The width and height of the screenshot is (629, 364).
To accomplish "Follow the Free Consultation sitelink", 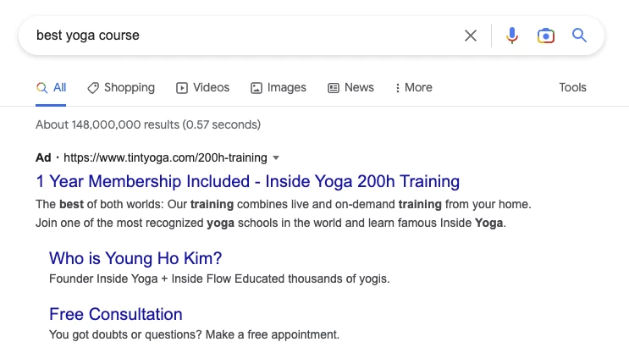I will (116, 314).
